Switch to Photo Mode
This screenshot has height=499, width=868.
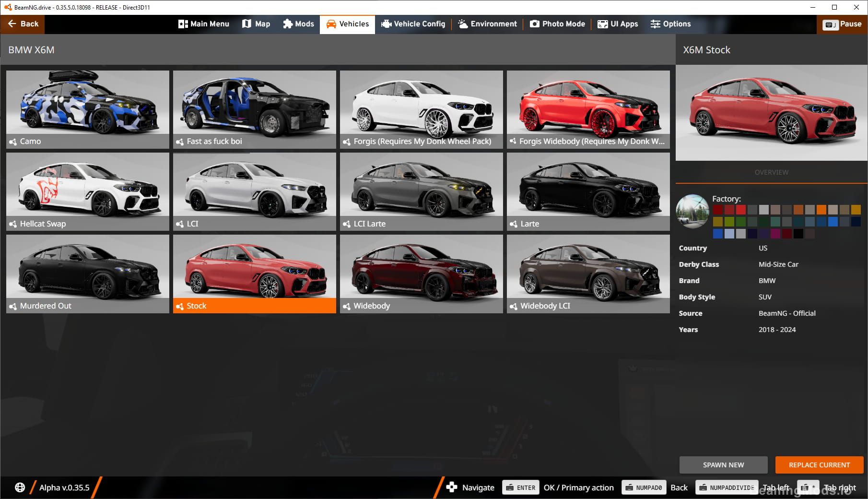click(x=557, y=24)
